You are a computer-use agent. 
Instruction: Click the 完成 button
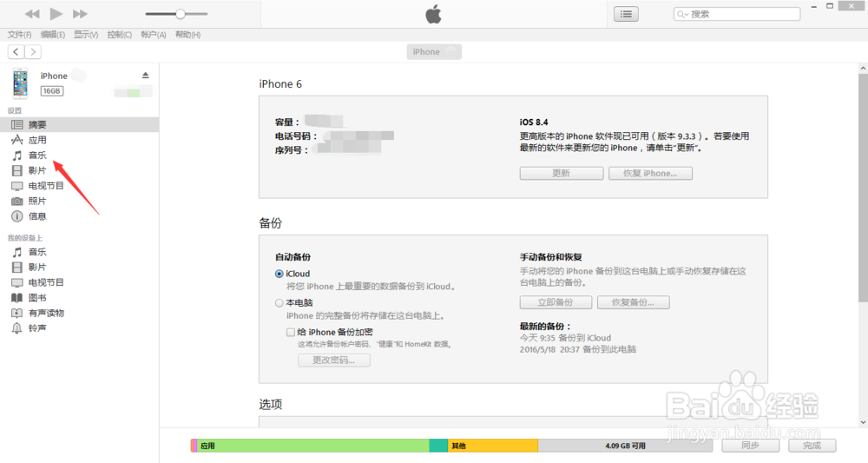tap(812, 446)
